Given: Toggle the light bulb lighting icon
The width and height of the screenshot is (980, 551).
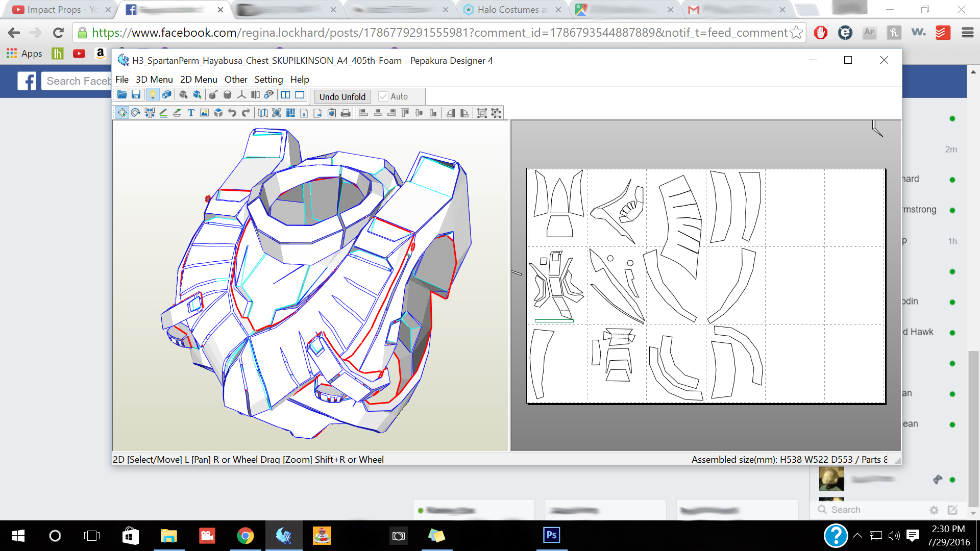Looking at the screenshot, I should point(152,95).
